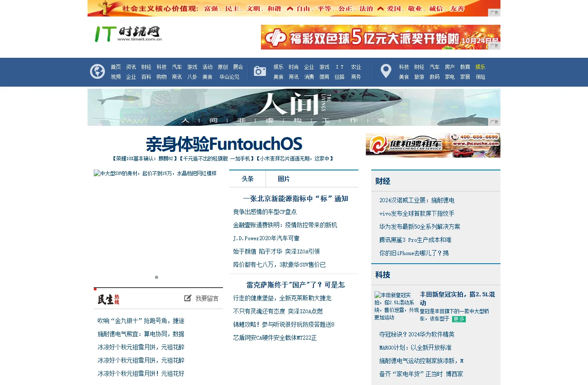This screenshot has height=385, width=588.
Task: Click the location pin icon in the navigation bar
Action: click(386, 71)
